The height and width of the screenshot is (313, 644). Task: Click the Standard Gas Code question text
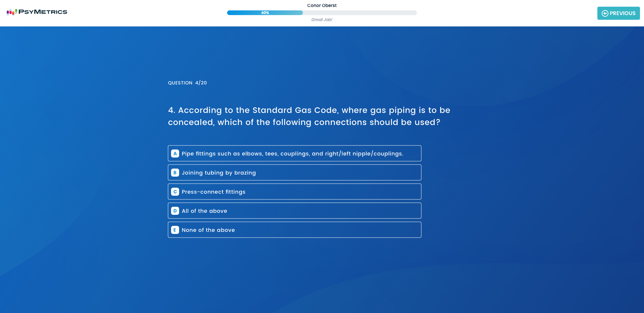[309, 116]
